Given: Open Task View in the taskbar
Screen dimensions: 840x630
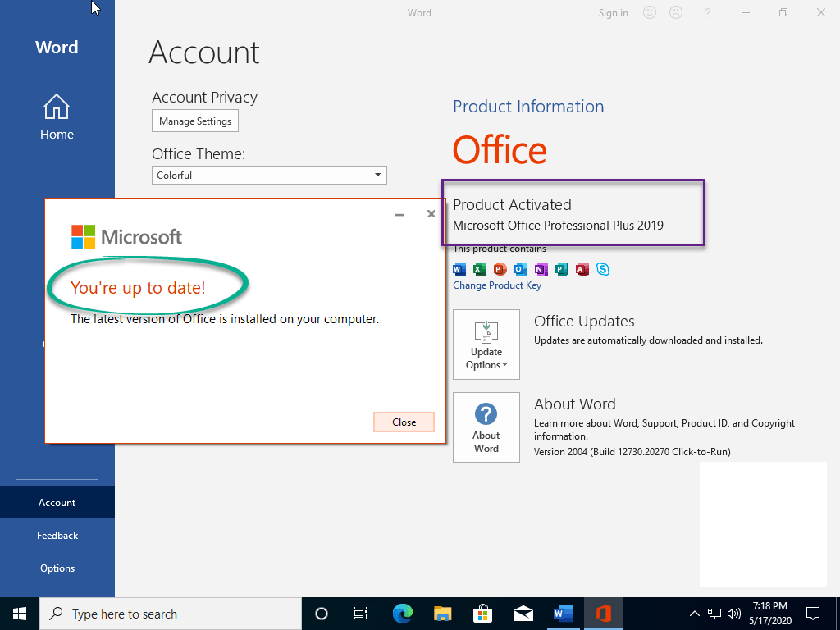Looking at the screenshot, I should point(361,614).
